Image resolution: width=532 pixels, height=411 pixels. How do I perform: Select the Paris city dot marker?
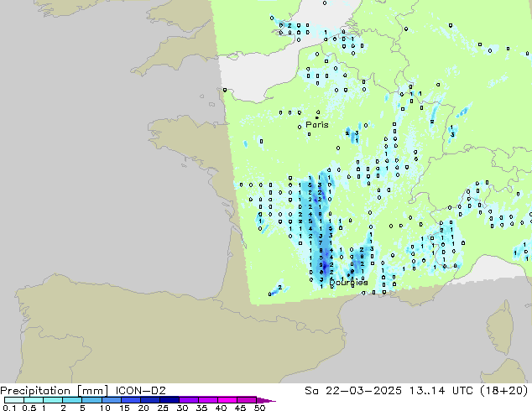(x=317, y=117)
